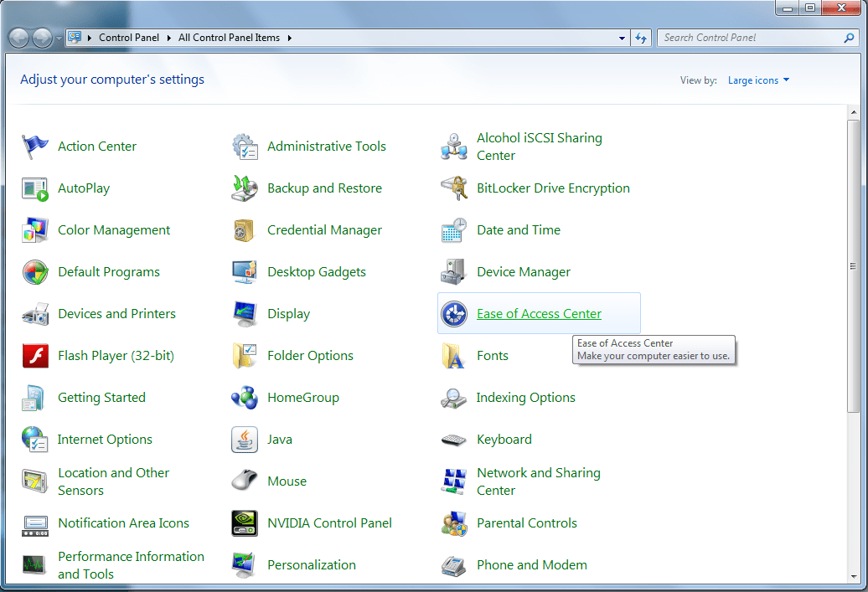Click the Performance Information and Tools icon
The height and width of the screenshot is (592, 868).
tap(35, 565)
